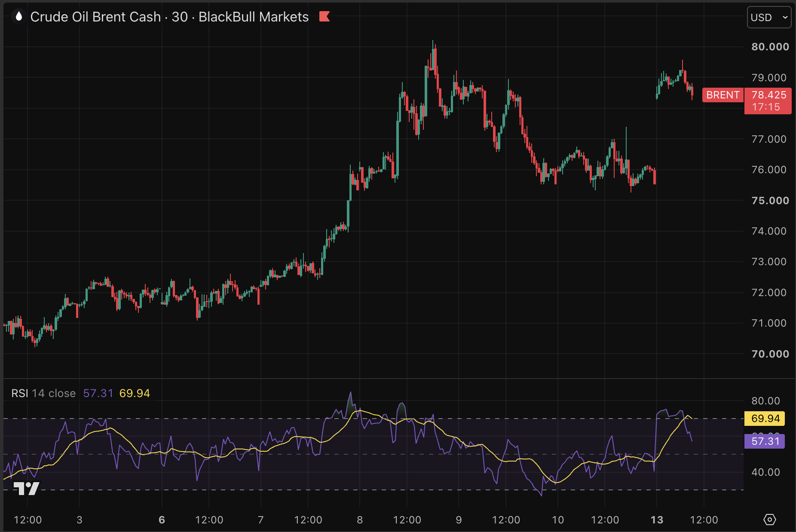Click the RSI 14 close legend
The image size is (796, 532).
pos(43,393)
